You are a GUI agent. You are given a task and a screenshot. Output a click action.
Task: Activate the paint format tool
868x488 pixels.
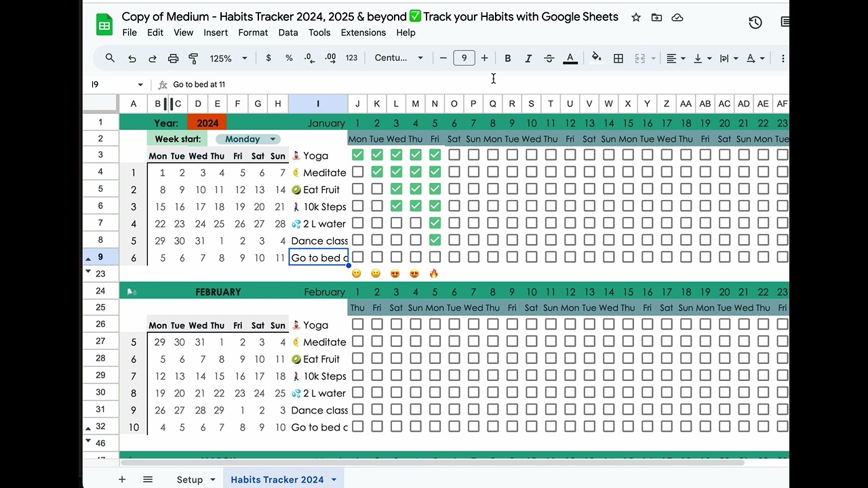[x=193, y=59]
